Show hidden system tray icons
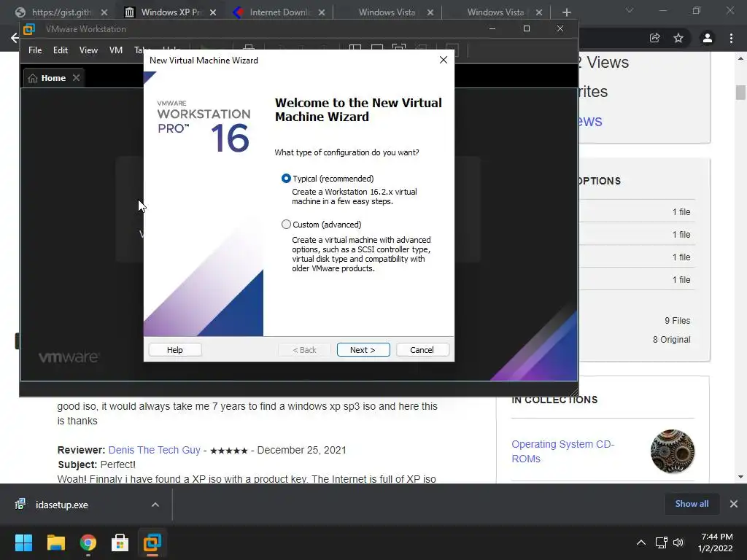 [641, 542]
